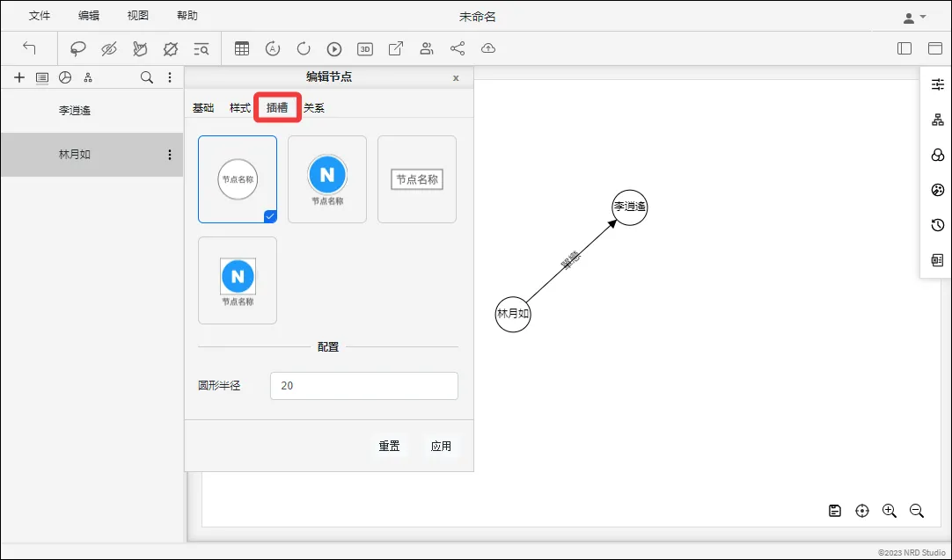Start the play animation button
The height and width of the screenshot is (560, 952).
click(x=334, y=48)
